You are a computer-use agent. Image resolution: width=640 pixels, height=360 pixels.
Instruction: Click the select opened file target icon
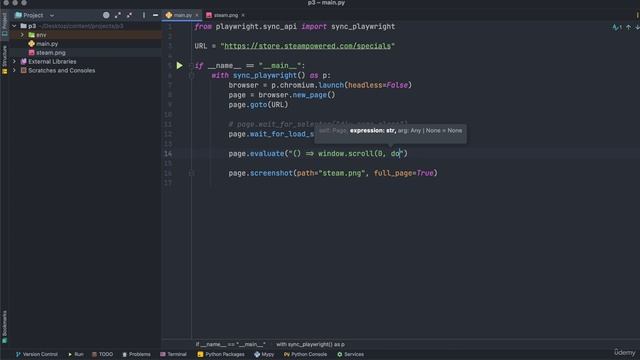106,15
